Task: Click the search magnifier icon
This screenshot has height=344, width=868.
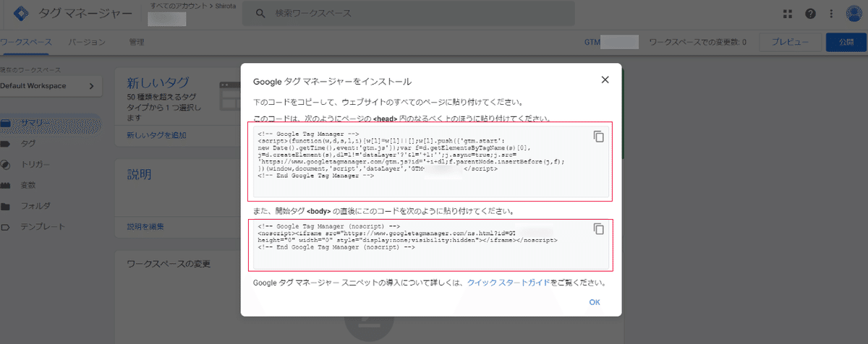Action: 260,14
